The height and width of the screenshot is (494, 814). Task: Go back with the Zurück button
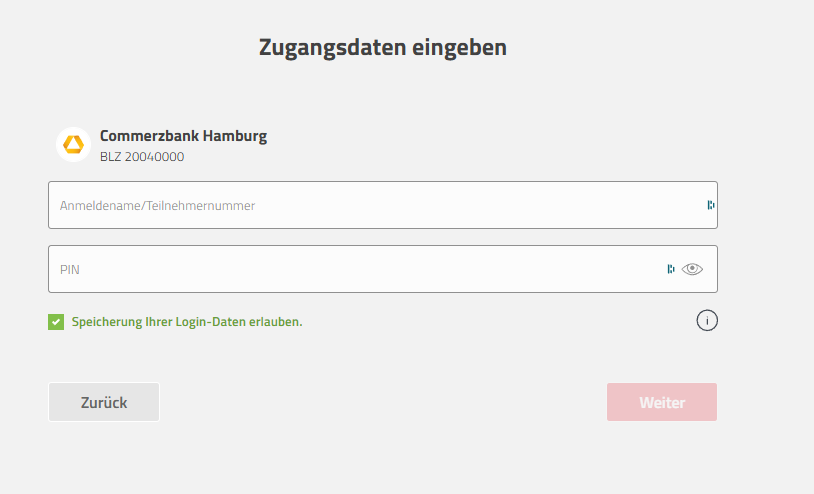(x=104, y=402)
